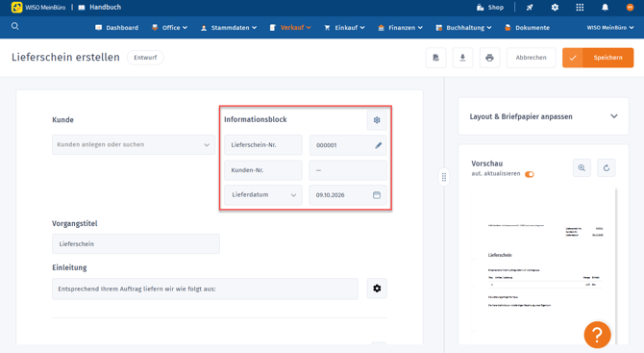Open the calendar date picker icon

coord(377,195)
